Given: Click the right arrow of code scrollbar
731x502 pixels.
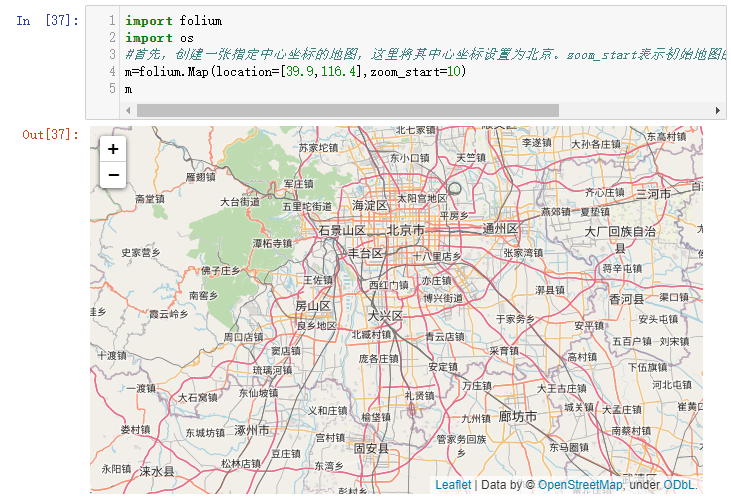Looking at the screenshot, I should point(717,110).
